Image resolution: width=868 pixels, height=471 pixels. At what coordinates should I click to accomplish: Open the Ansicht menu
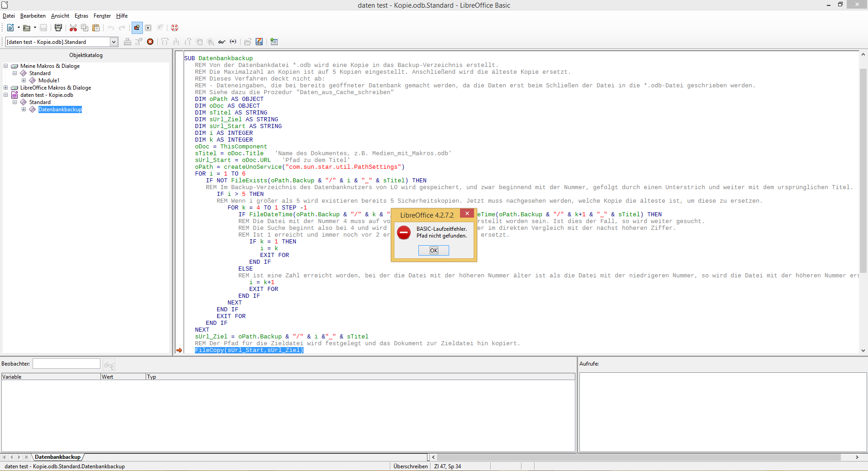click(60, 16)
